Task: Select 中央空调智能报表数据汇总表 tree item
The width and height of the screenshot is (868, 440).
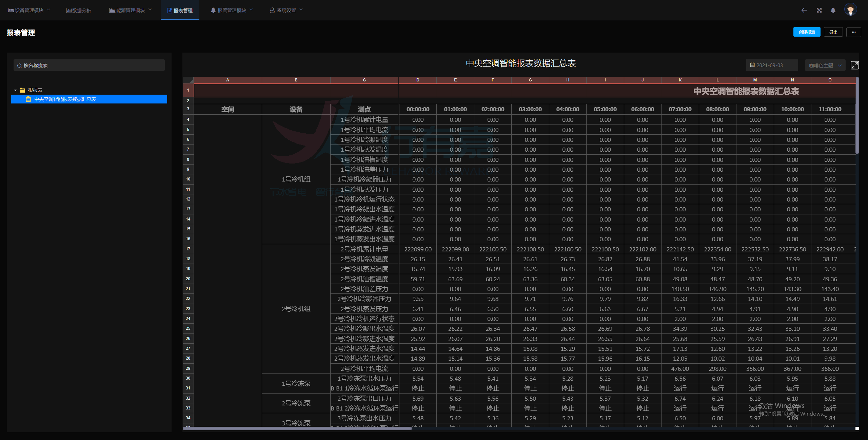Action: pos(89,99)
